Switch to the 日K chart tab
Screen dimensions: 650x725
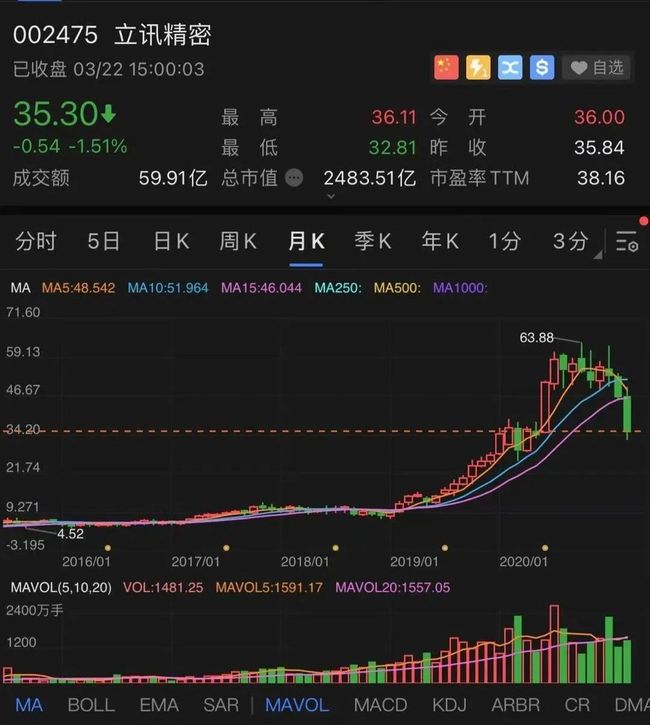(171, 241)
